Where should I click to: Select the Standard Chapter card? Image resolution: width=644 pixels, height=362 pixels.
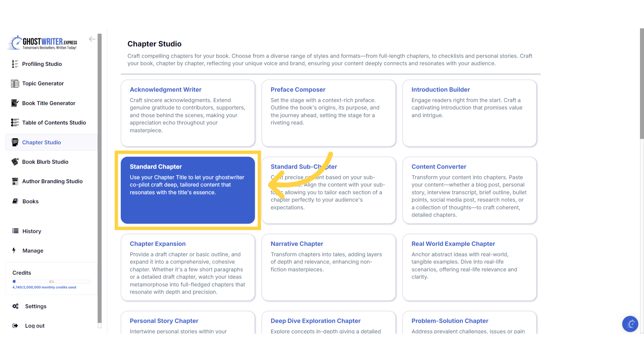point(187,190)
